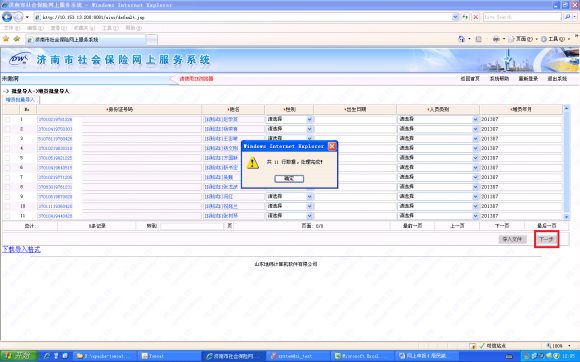Click the Favorites star icon
This screenshot has width=580, height=362.
tap(6, 39)
